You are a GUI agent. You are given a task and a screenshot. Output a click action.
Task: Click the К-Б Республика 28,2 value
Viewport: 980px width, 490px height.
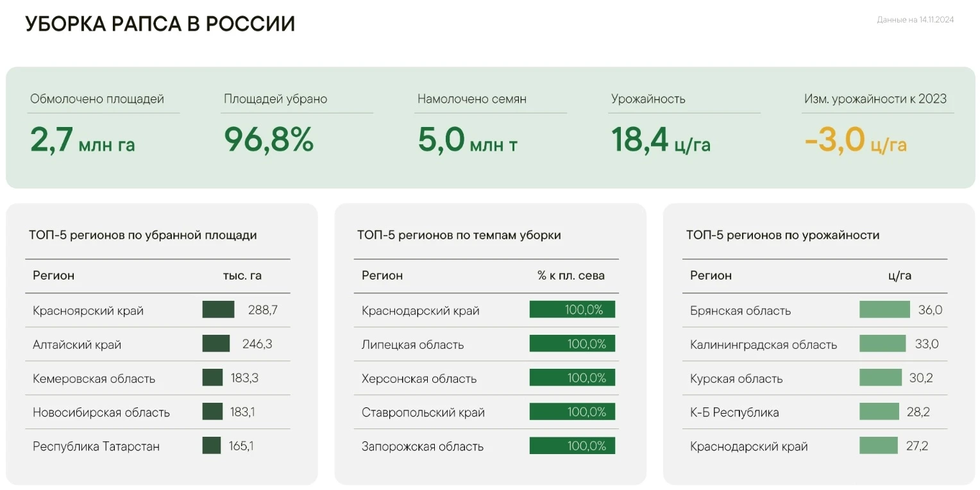coord(918,412)
